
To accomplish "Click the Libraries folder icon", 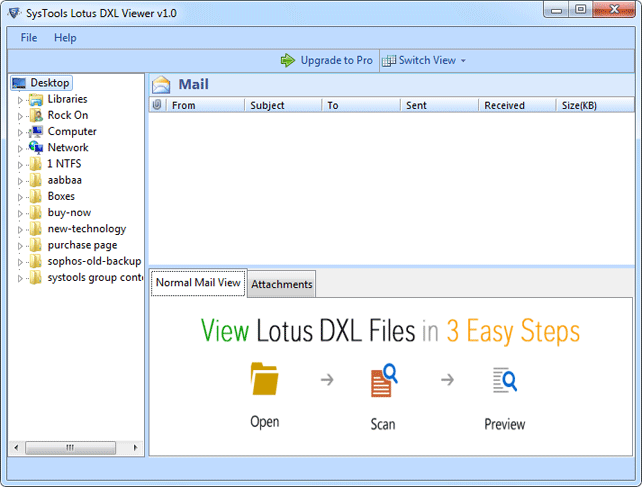I will click(x=36, y=100).
